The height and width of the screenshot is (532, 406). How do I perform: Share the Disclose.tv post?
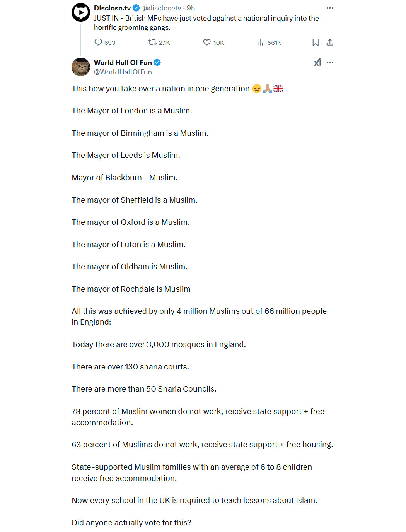[x=330, y=43]
